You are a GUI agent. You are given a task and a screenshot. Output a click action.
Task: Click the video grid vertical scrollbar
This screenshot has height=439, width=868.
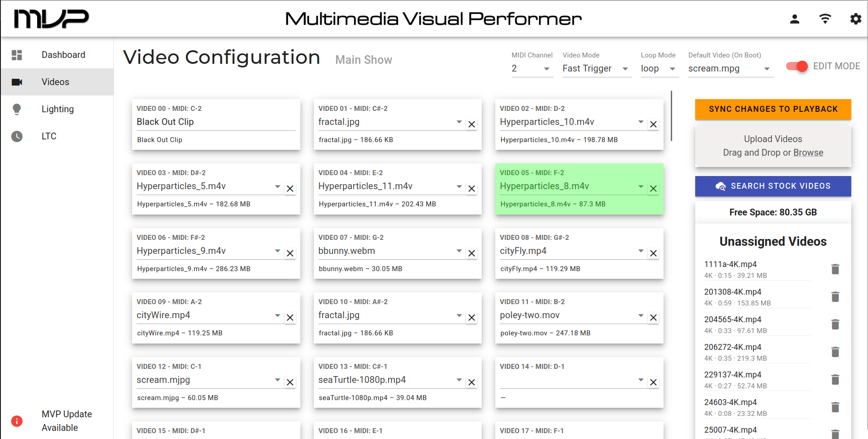click(671, 116)
